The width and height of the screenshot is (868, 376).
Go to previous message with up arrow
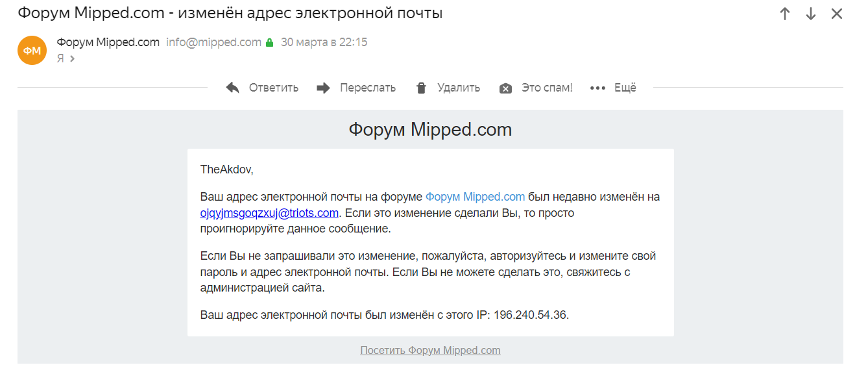pyautogui.click(x=785, y=14)
